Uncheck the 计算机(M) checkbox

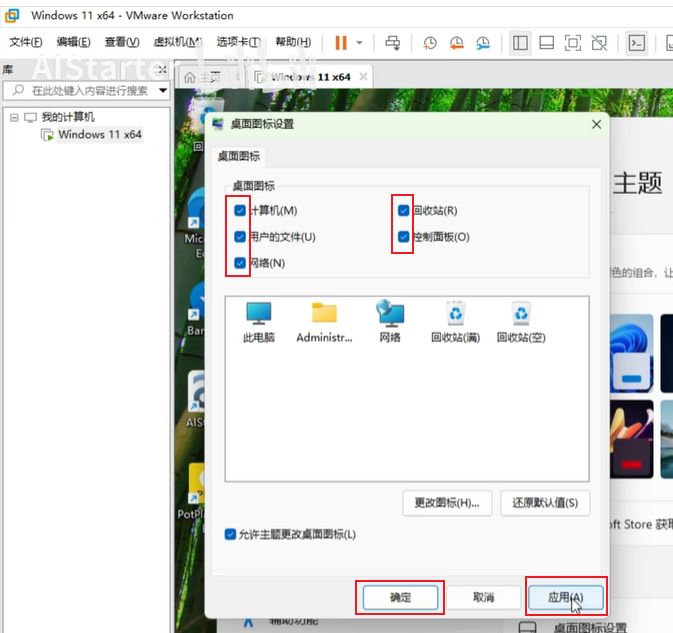click(x=240, y=211)
